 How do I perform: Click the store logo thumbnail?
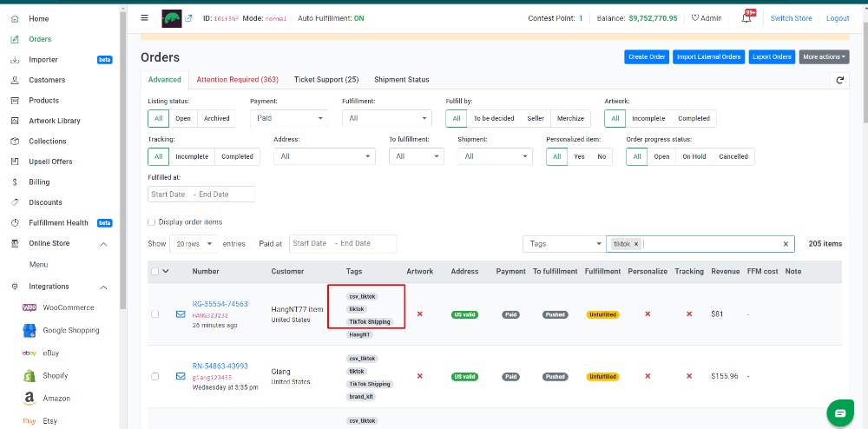[x=172, y=18]
